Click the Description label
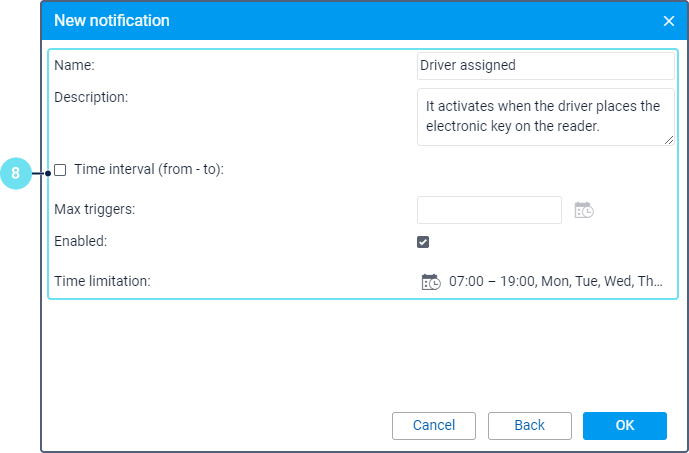 point(91,97)
